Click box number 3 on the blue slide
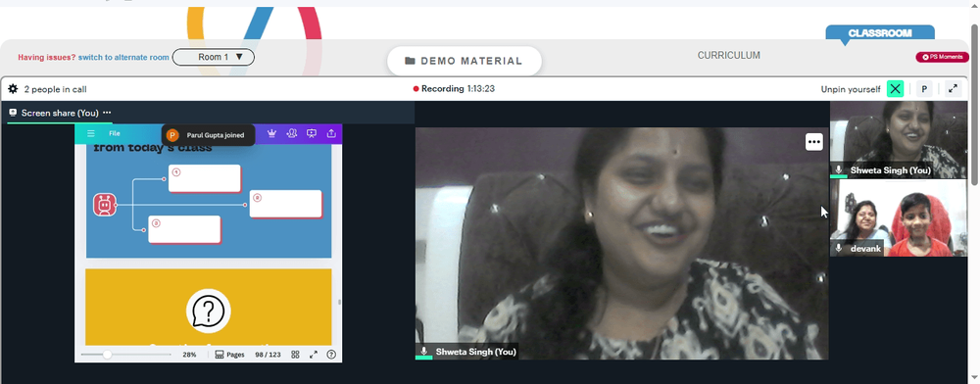This screenshot has height=384, width=980. [x=184, y=229]
